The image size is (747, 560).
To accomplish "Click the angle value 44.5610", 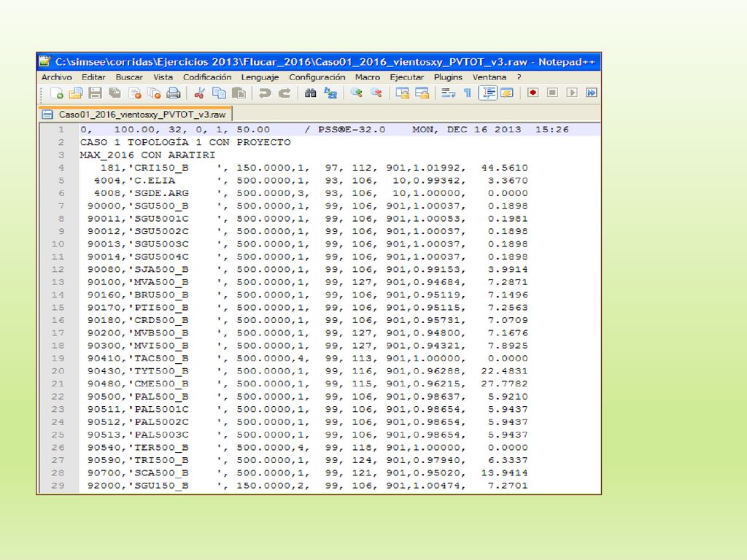I will click(505, 168).
